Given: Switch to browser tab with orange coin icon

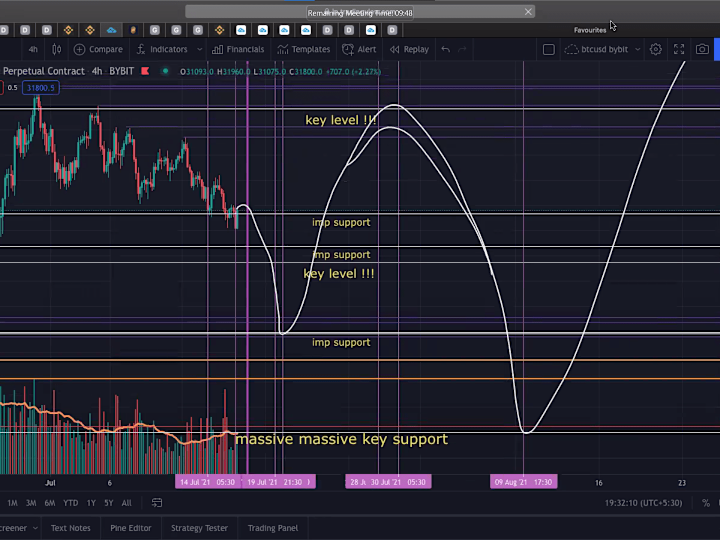Looking at the screenshot, I should point(133,30).
